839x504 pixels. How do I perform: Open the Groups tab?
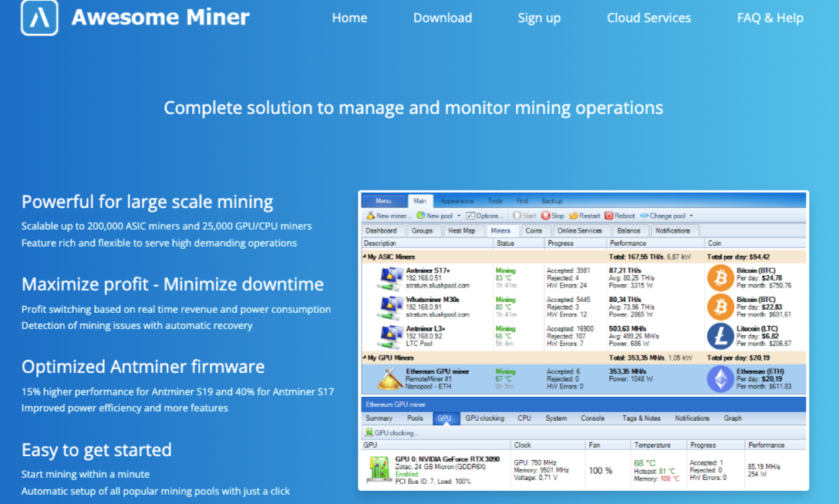[422, 230]
